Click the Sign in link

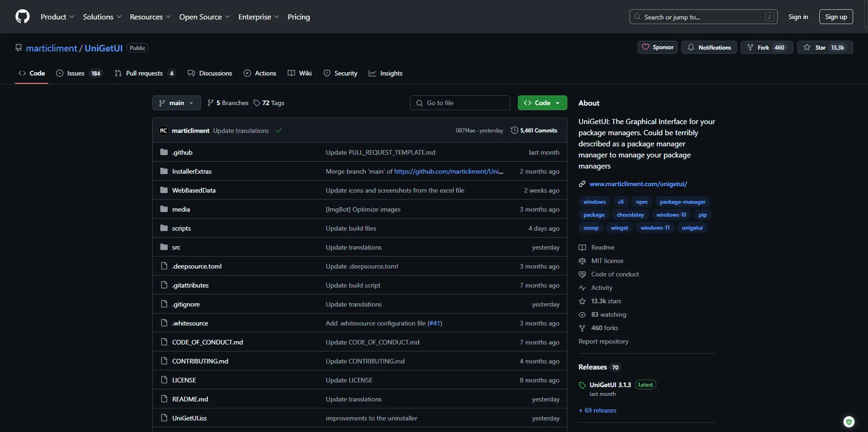point(798,17)
